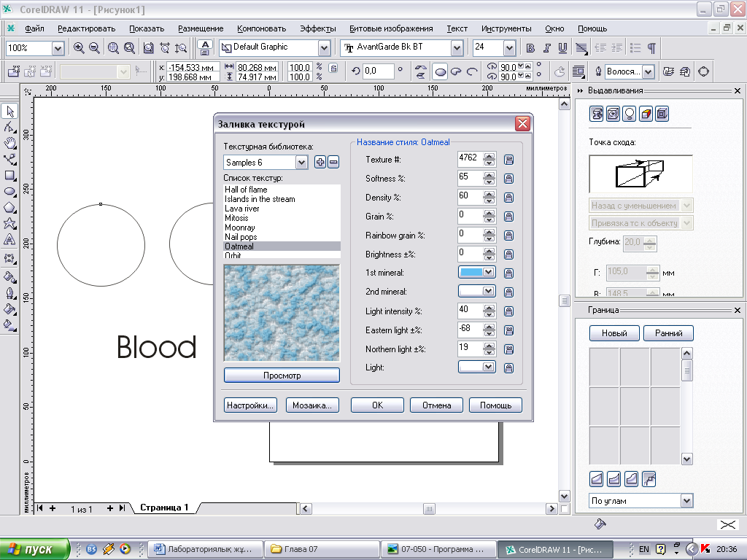747x560 pixels.
Task: Switch to the Страница 1 page tab
Action: click(x=164, y=507)
